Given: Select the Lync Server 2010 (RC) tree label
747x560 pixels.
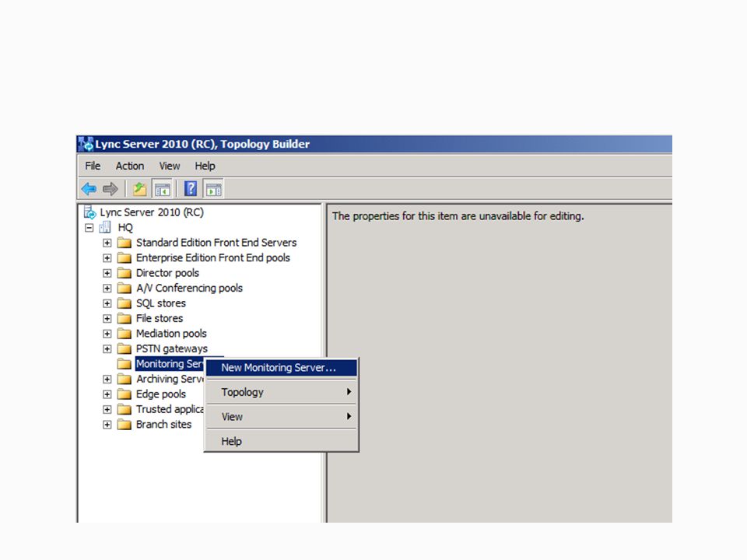Looking at the screenshot, I should coord(152,212).
